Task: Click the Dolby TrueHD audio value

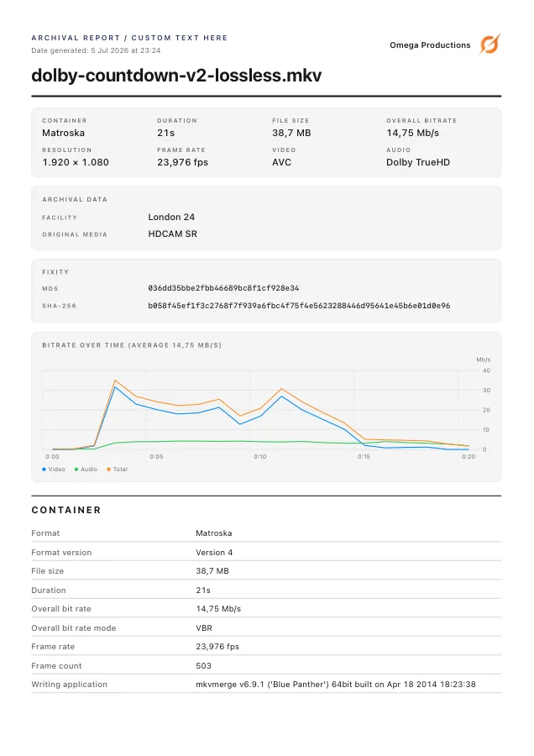Action: tap(418, 162)
